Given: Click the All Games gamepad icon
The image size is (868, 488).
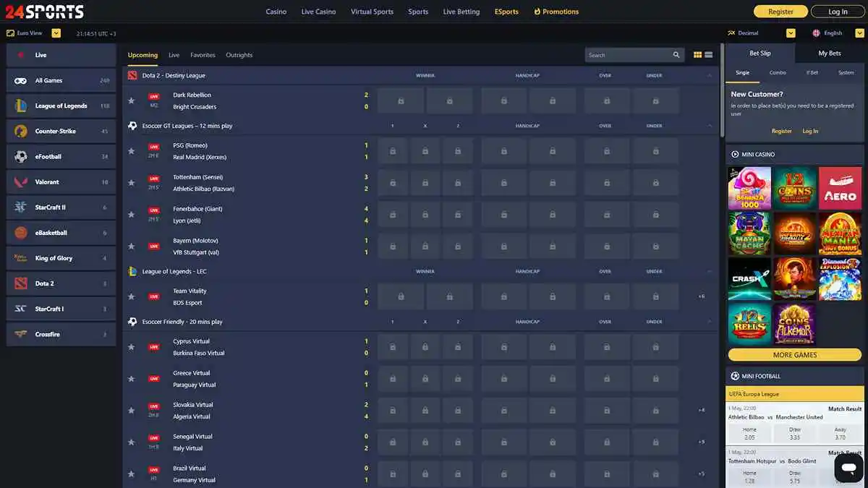Looking at the screenshot, I should coord(21,81).
